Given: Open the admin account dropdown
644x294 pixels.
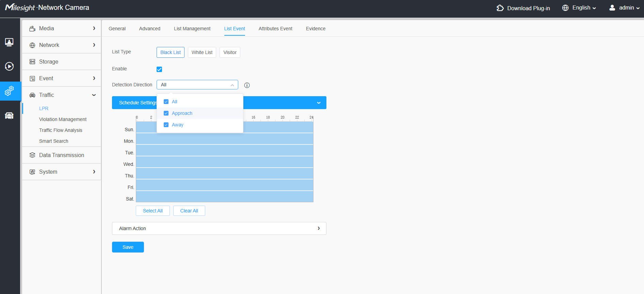Looking at the screenshot, I should tap(629, 8).
